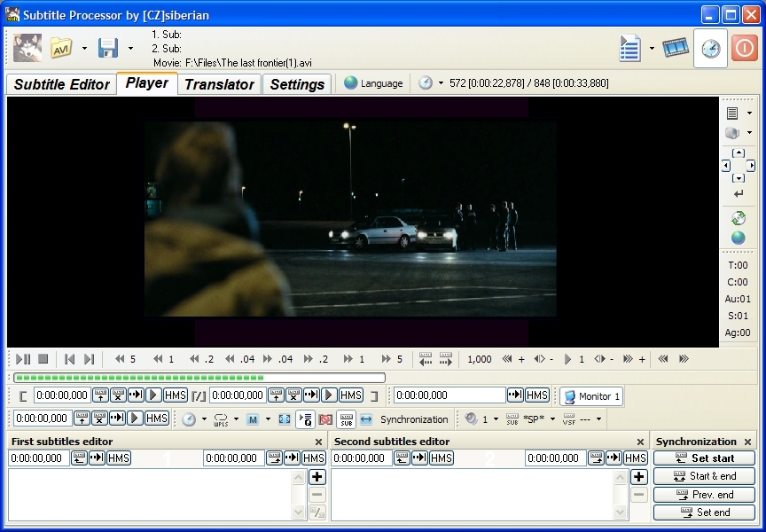Toggle the Synchronization panel button
Image resolution: width=766 pixels, height=532 pixels.
[x=404, y=419]
